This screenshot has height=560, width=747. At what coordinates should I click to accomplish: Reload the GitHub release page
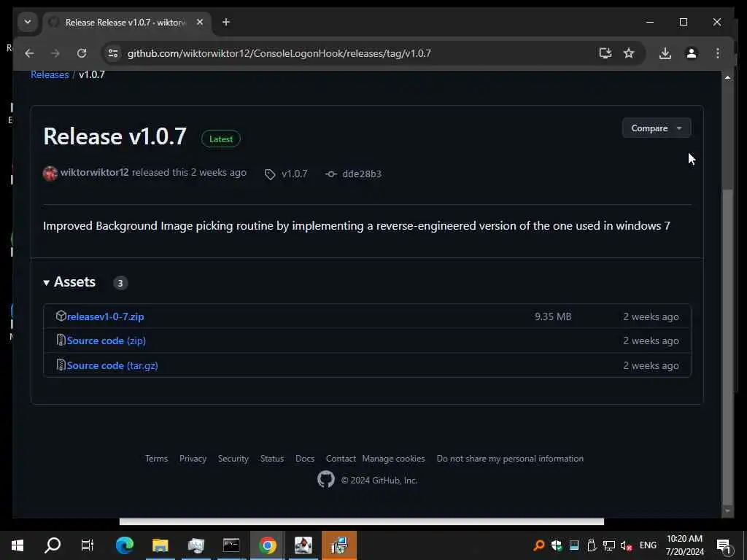[x=82, y=53]
